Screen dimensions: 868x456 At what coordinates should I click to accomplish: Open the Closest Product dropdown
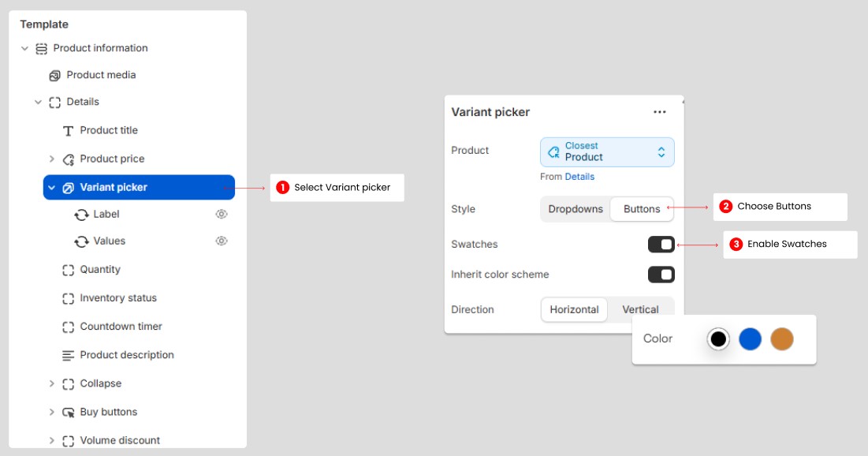click(x=607, y=152)
